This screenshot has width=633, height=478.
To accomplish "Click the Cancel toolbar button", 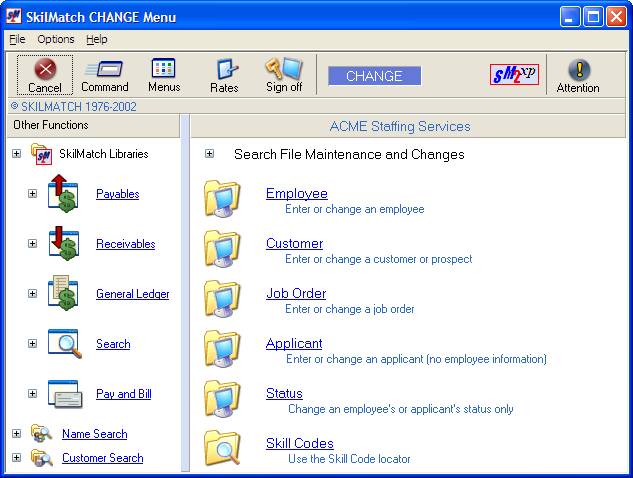I will point(45,75).
